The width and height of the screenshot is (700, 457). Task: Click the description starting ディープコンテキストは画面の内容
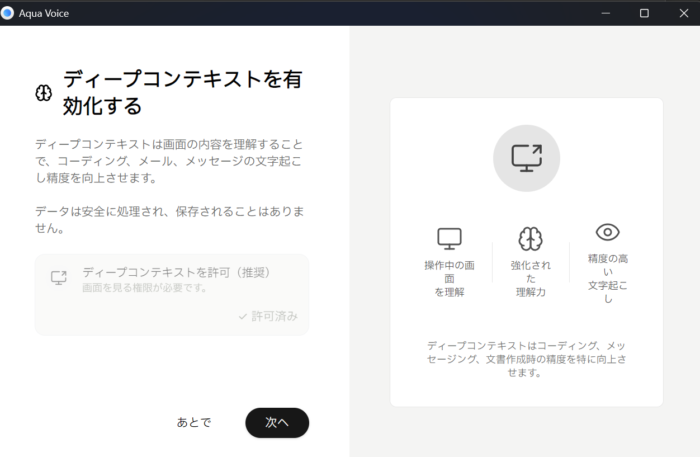click(x=169, y=161)
